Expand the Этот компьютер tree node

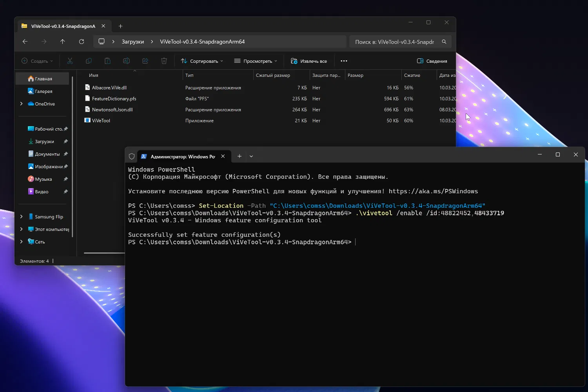tap(22, 229)
